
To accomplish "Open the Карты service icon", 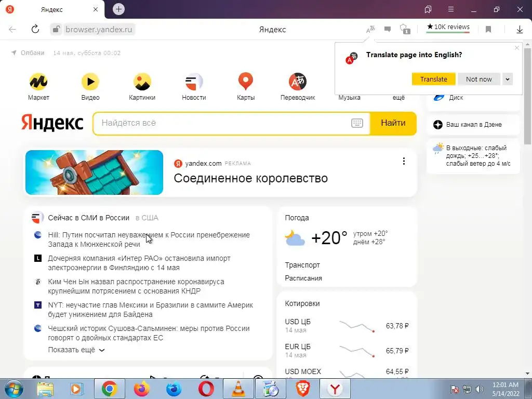I will [246, 82].
